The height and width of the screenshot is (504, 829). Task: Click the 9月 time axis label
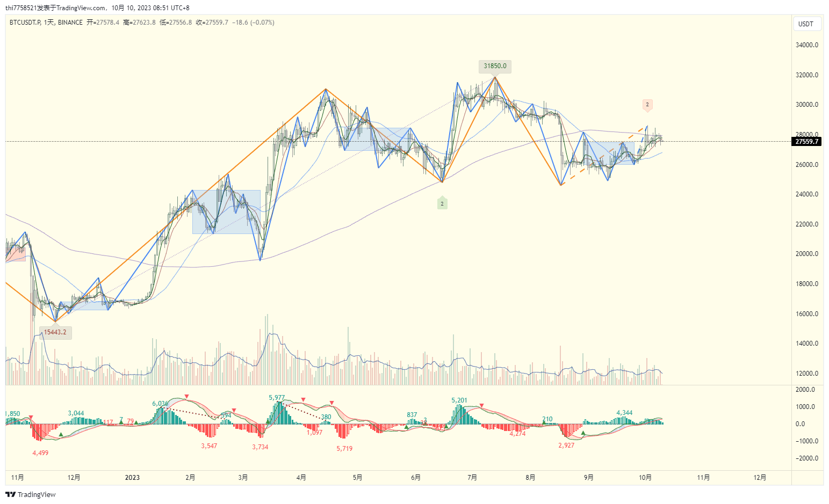coord(588,478)
